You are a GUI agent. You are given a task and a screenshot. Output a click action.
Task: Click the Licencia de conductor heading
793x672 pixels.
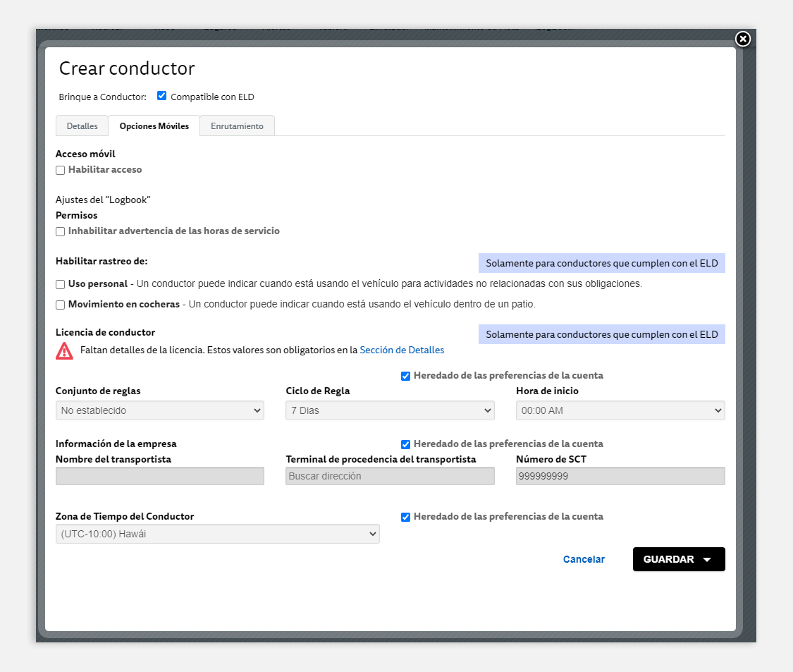click(x=105, y=332)
